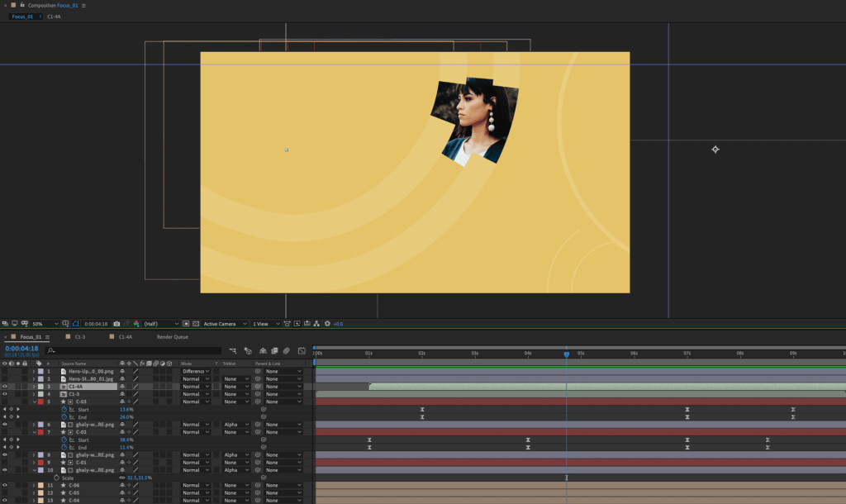Click the Show Channel color management icon
The image size is (846, 504).
coord(136,324)
